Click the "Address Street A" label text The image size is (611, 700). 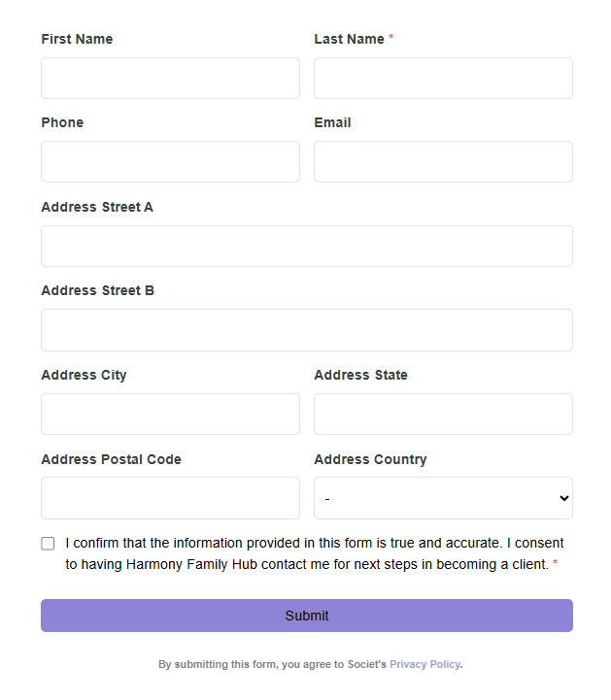tap(97, 207)
